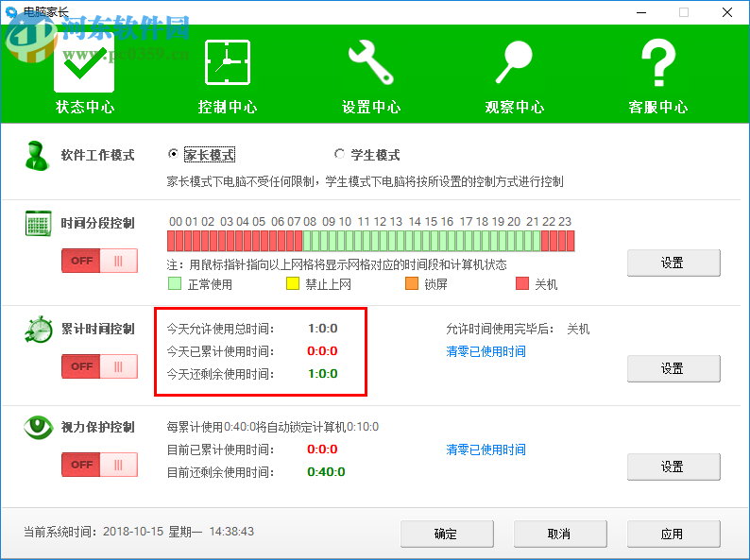Click the green user icon beside 软件工作模式
The image size is (750, 560).
tap(37, 156)
